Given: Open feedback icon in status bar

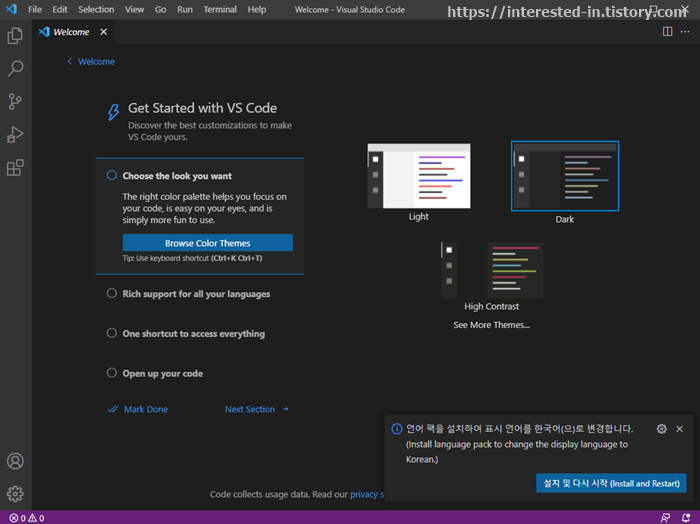Looking at the screenshot, I should click(x=665, y=518).
